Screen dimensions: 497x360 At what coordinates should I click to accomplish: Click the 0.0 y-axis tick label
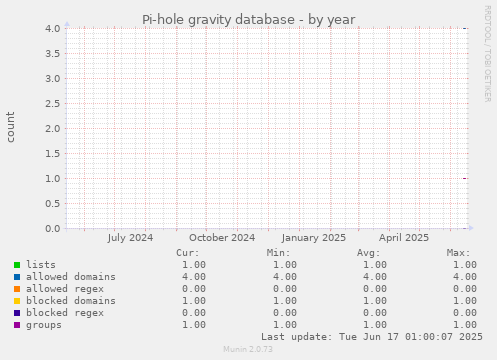point(53,229)
